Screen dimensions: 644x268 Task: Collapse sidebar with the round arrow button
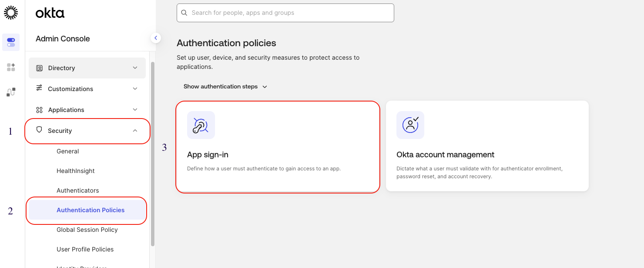tap(156, 38)
